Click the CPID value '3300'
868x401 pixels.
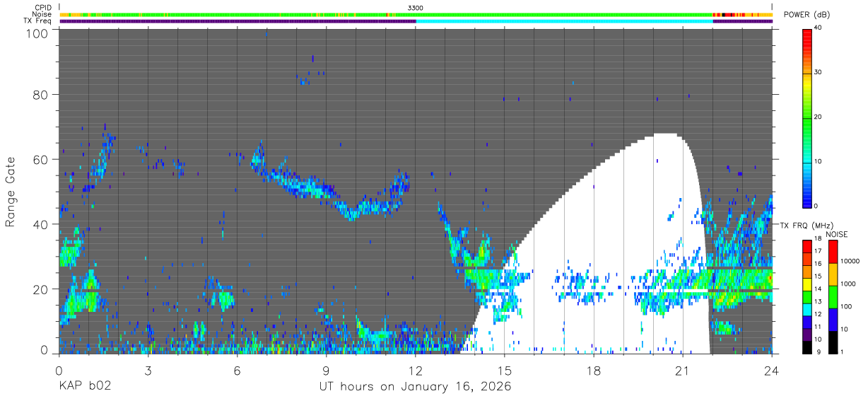[x=416, y=8]
